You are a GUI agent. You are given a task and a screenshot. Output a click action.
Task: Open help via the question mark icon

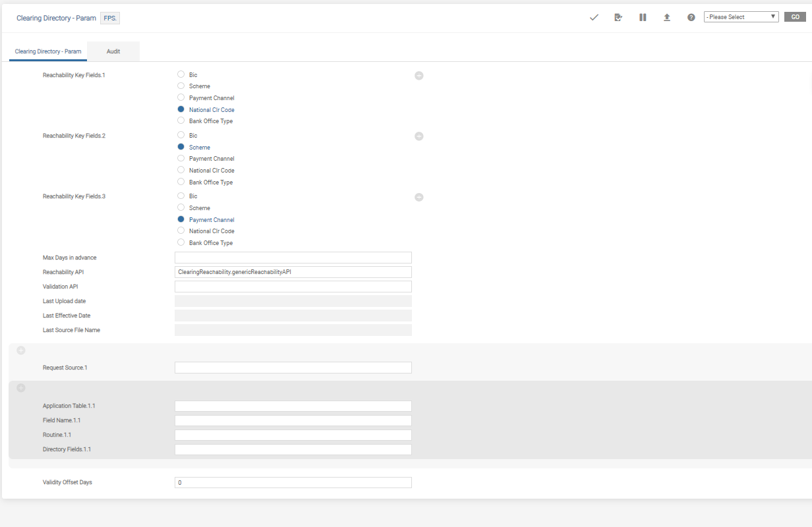(691, 17)
